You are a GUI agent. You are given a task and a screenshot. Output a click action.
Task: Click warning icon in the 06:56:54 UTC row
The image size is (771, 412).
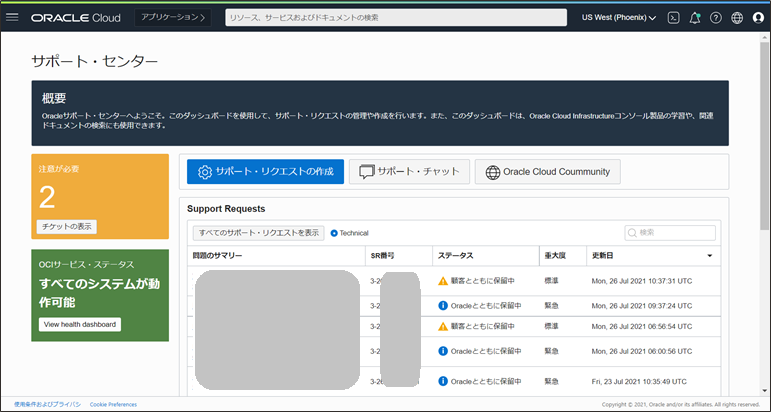coord(443,326)
